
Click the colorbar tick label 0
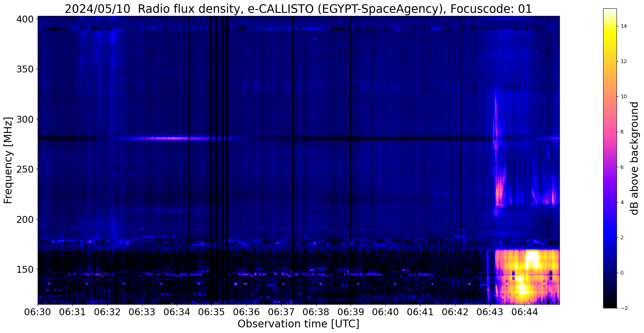(x=622, y=273)
